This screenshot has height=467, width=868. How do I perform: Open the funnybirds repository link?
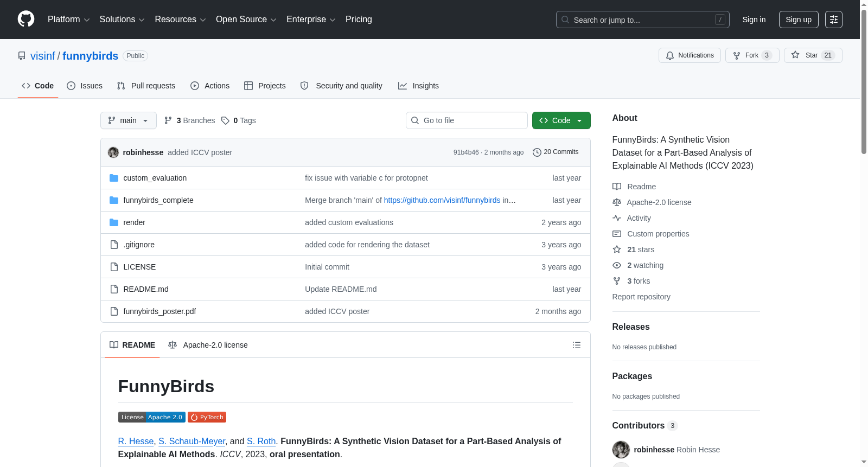pos(90,56)
